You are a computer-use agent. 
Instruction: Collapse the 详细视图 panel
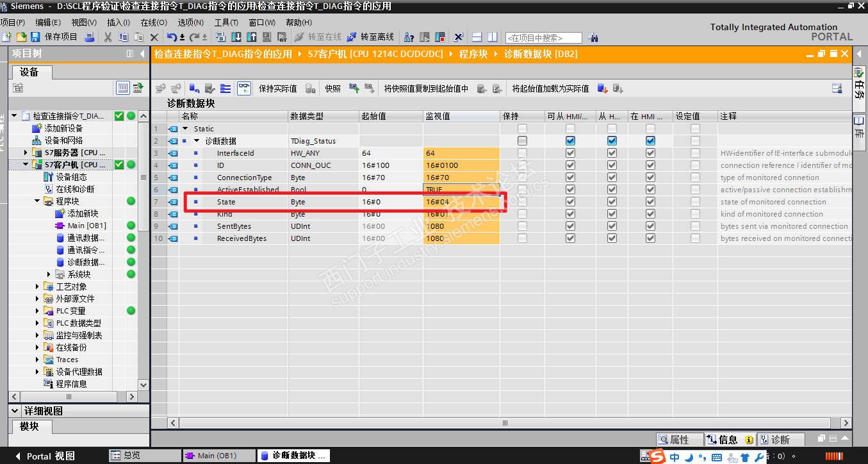pos(15,411)
